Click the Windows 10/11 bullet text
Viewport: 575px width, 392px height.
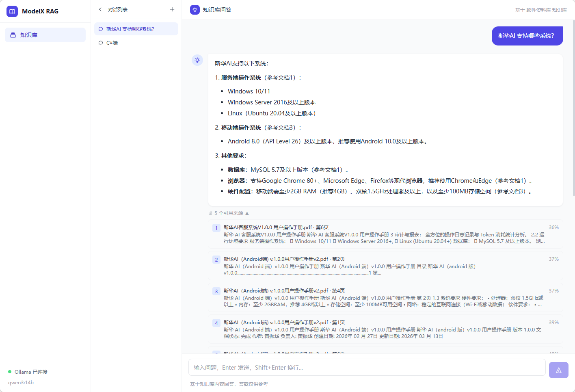249,91
